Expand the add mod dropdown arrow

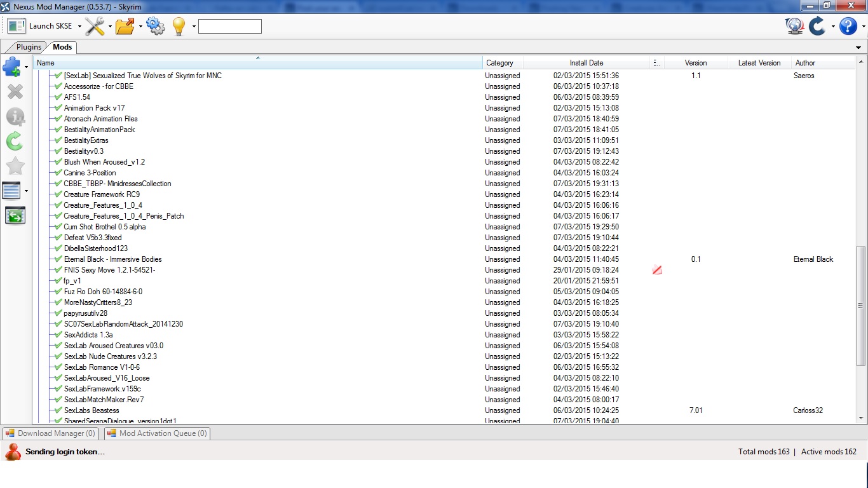point(26,67)
